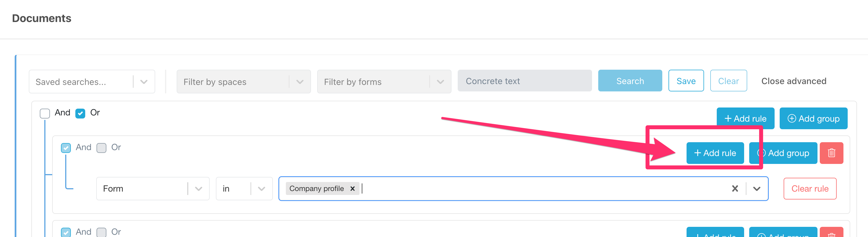Delete the first nested rule group

coord(831,153)
